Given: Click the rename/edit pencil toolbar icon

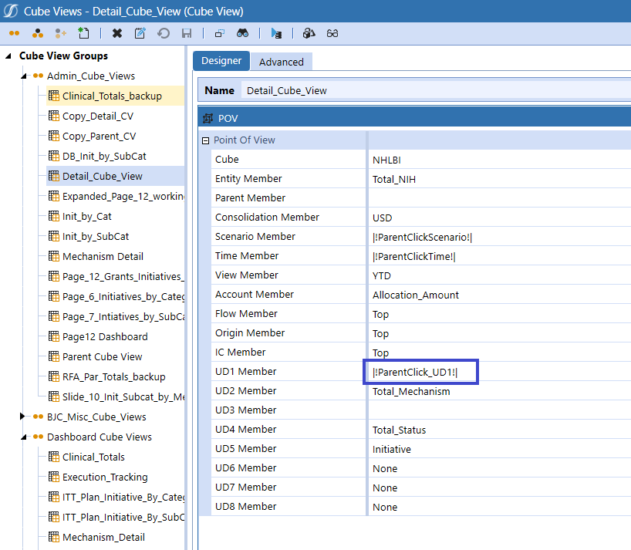Looking at the screenshot, I should (x=140, y=33).
